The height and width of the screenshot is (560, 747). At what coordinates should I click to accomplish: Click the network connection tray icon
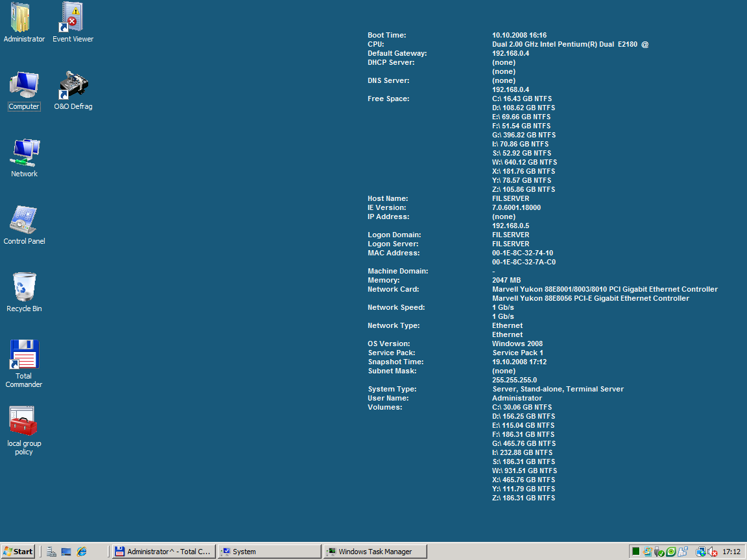701,552
